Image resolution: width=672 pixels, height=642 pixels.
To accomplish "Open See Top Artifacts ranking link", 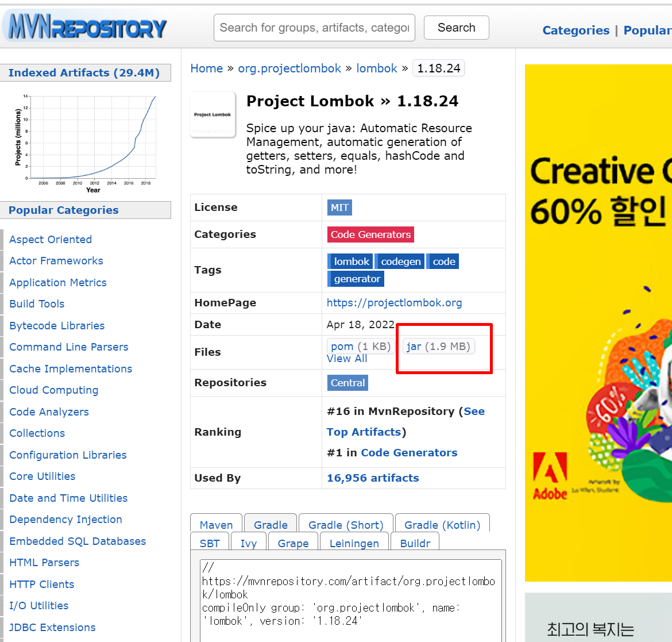I will point(405,421).
